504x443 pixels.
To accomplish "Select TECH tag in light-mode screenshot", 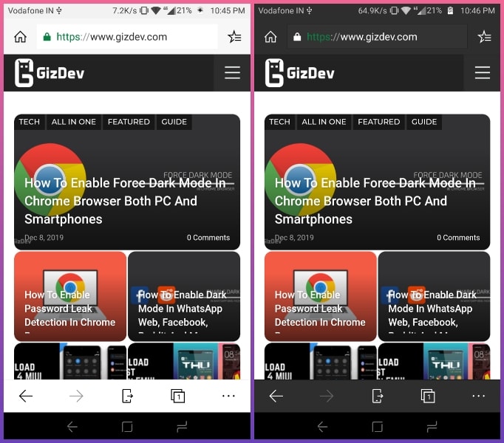I will point(30,122).
